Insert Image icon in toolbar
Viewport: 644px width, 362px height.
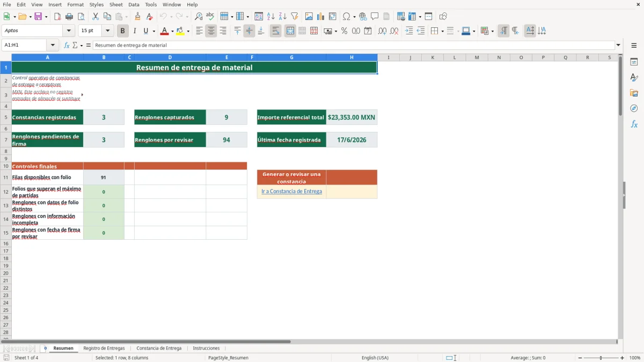(x=309, y=17)
